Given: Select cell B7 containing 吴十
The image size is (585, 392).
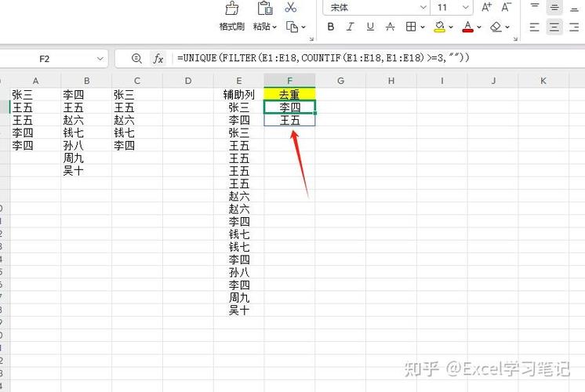Looking at the screenshot, I should 86,171.
